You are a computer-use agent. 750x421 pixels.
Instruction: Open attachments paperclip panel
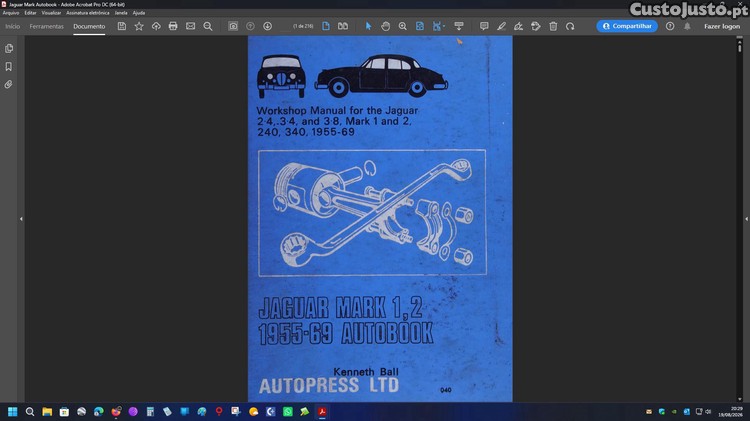9,84
